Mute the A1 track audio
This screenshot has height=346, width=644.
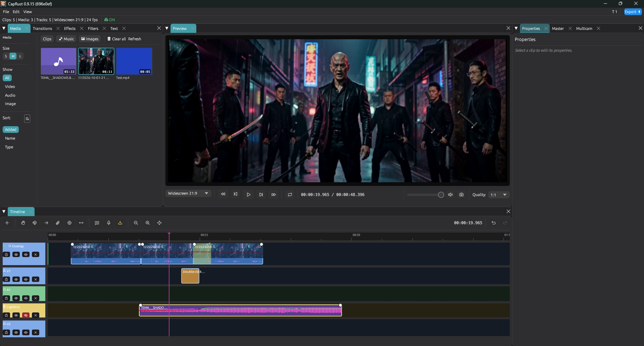26,298
